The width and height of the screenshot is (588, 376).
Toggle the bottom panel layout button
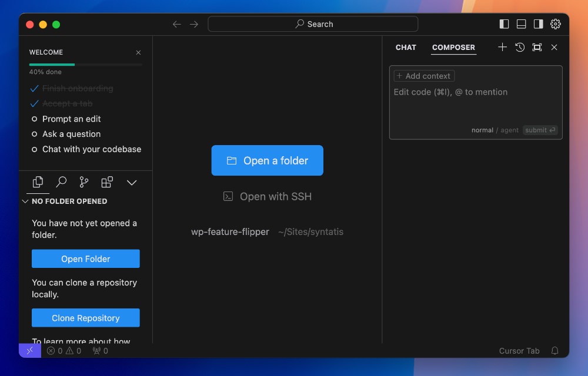(x=521, y=24)
